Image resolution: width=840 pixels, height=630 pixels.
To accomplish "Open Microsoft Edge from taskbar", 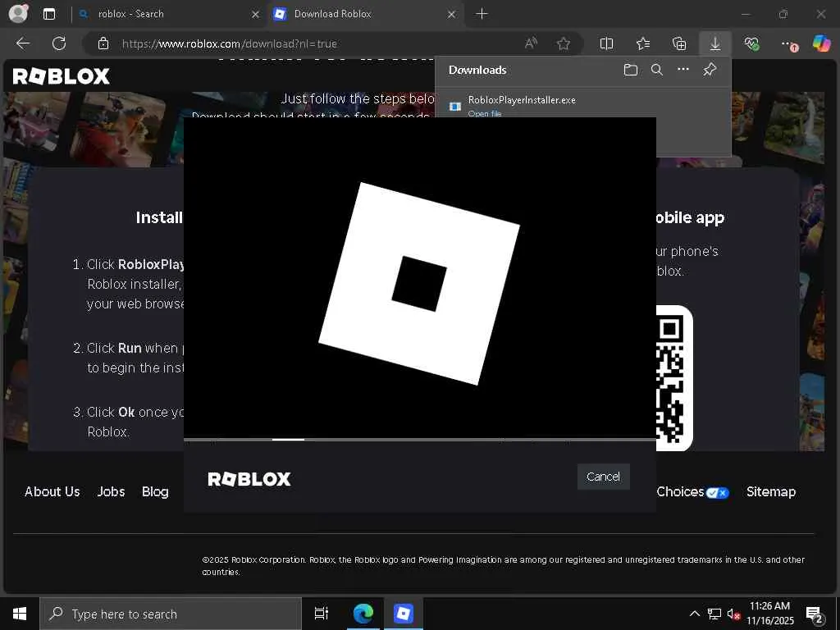I will click(x=363, y=614).
